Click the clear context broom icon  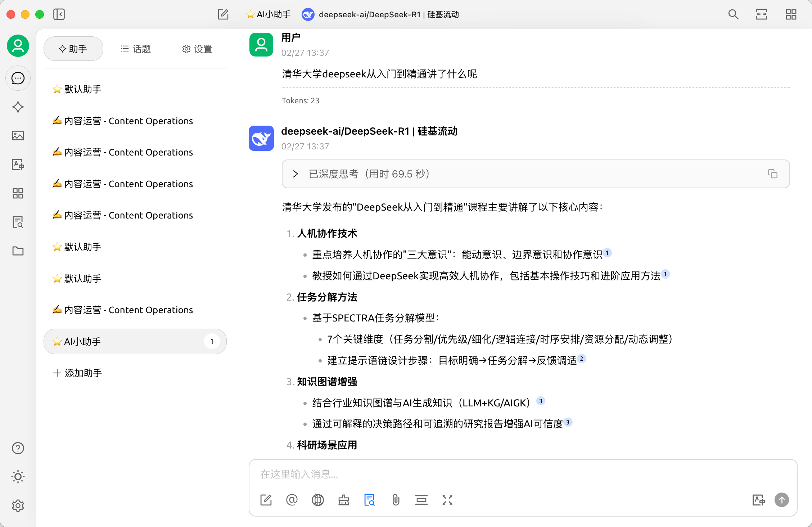343,500
